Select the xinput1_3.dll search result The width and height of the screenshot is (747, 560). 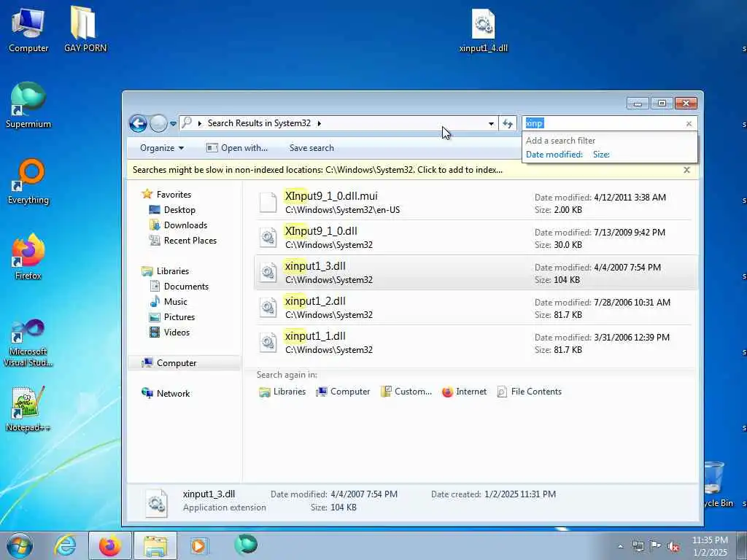(476, 273)
